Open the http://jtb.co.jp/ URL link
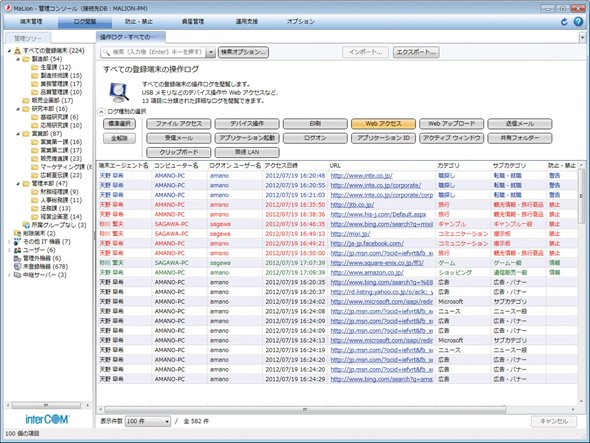The height and width of the screenshot is (443, 590). click(x=352, y=205)
